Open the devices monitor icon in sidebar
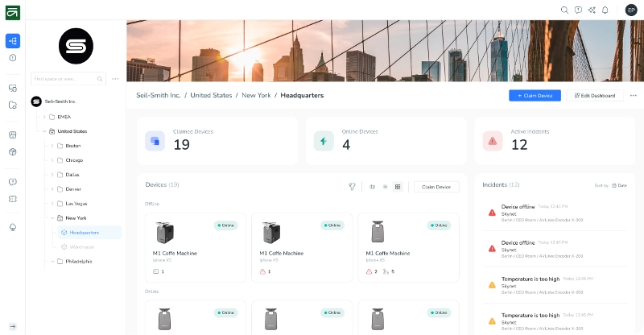 pos(13,88)
